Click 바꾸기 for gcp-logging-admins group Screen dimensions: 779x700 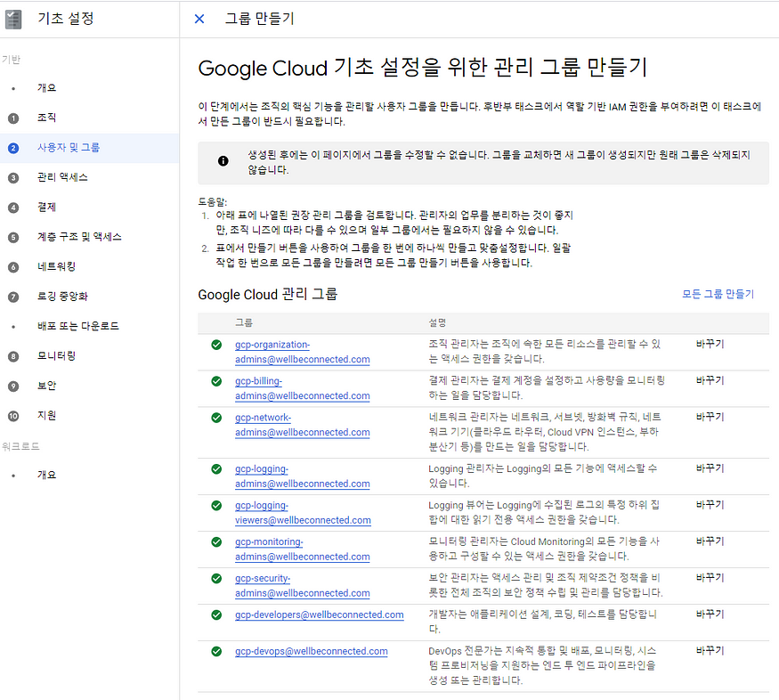[710, 468]
